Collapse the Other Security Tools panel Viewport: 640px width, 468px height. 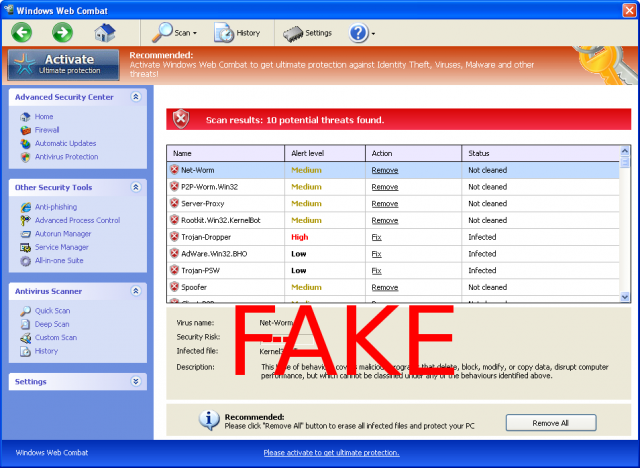pyautogui.click(x=136, y=187)
